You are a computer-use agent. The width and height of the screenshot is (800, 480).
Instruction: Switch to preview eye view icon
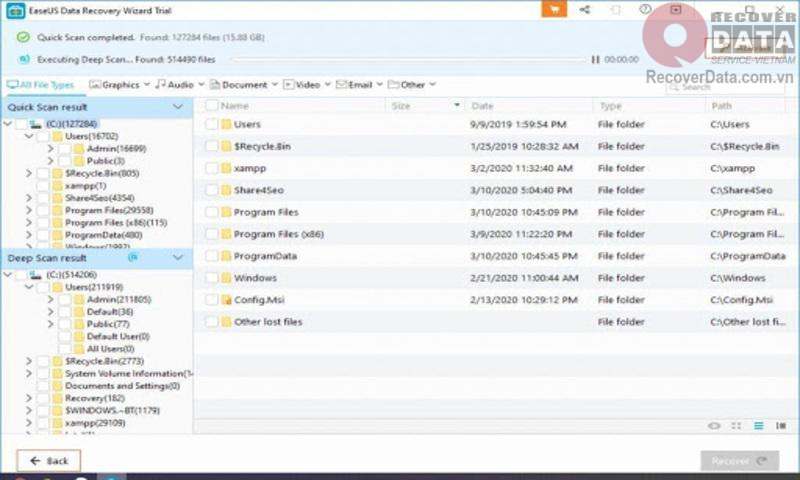714,426
